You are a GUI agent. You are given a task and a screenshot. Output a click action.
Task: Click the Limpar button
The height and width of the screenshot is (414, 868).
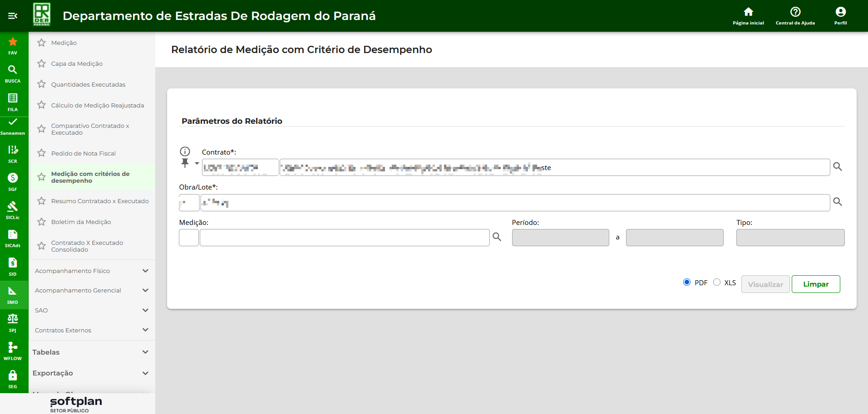tap(815, 284)
